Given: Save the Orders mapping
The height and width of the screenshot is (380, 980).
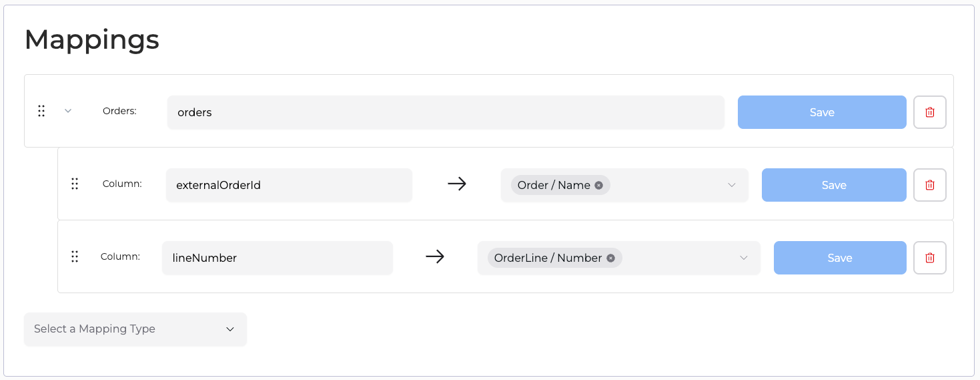Looking at the screenshot, I should click(822, 112).
